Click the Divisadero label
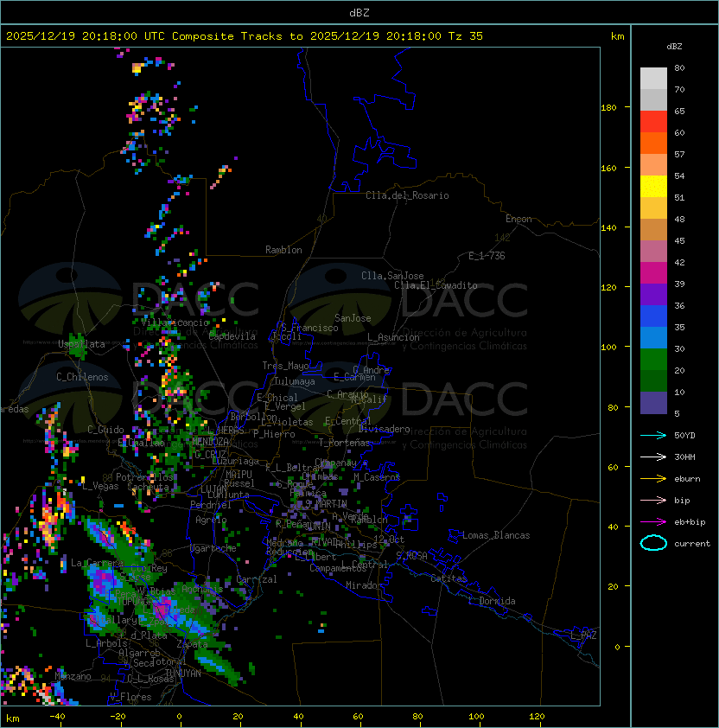This screenshot has width=719, height=728. 385,429
